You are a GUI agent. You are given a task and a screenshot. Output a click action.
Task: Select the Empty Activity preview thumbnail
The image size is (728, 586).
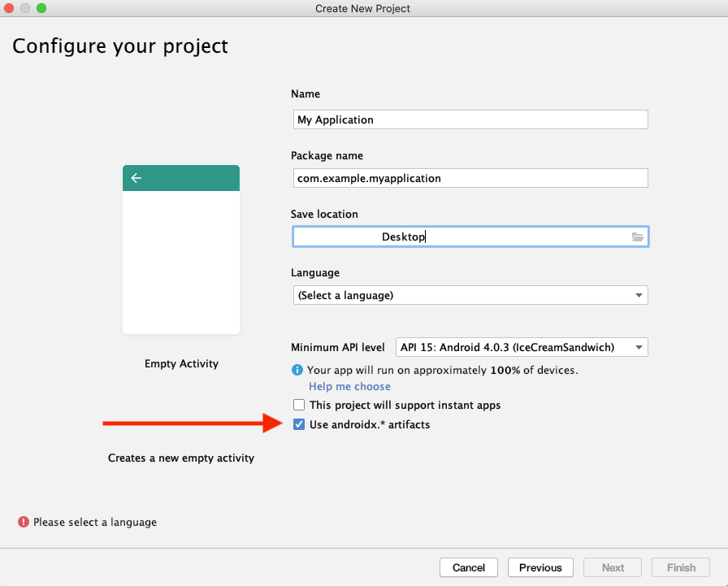point(181,250)
